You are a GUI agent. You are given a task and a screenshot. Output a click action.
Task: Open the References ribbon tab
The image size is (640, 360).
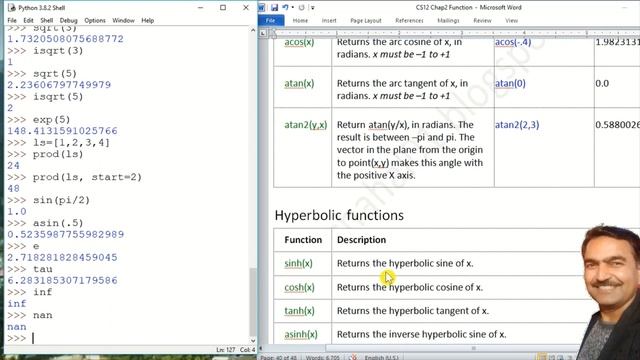[x=409, y=20]
